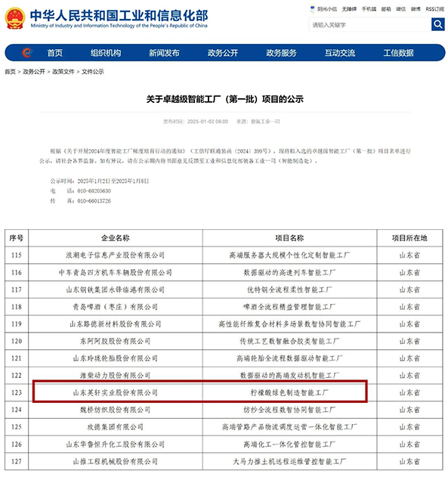Click cell 高端化工一体化管控智能工厂
Screen dimensions: 448x477
pyautogui.click(x=289, y=444)
